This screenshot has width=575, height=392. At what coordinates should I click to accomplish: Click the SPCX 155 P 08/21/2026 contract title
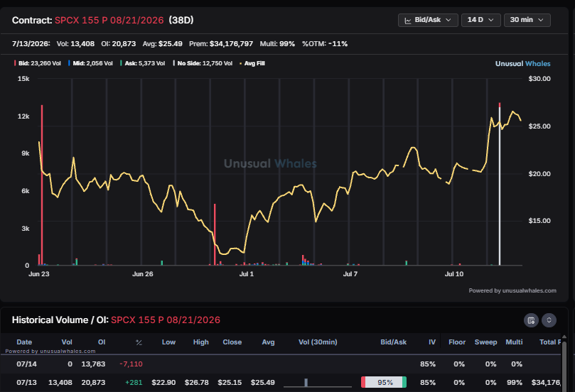109,20
